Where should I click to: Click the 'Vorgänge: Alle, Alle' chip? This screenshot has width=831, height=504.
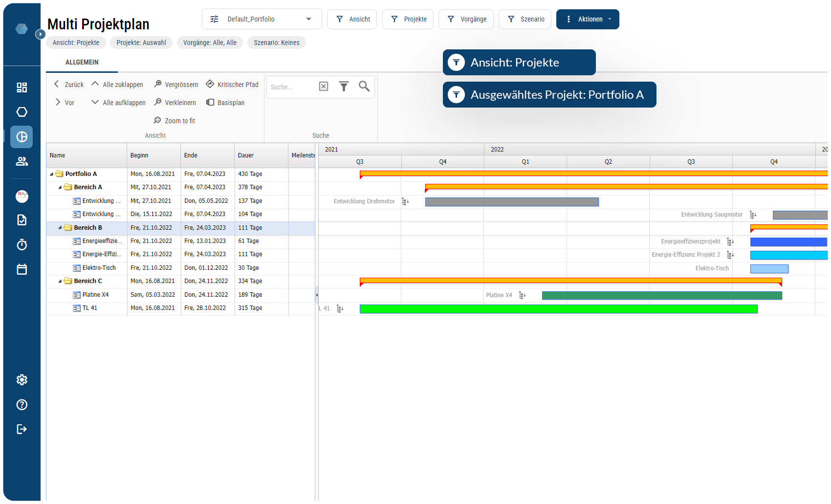pos(210,43)
